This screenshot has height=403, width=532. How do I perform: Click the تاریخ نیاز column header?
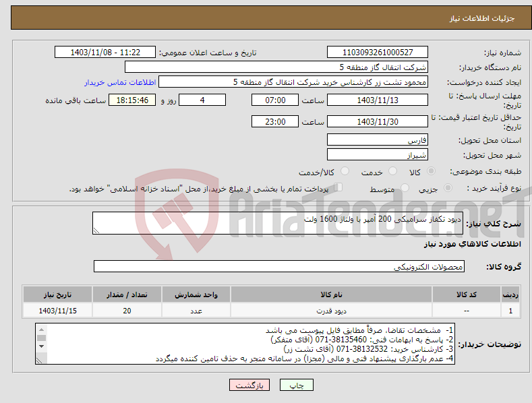58,294
